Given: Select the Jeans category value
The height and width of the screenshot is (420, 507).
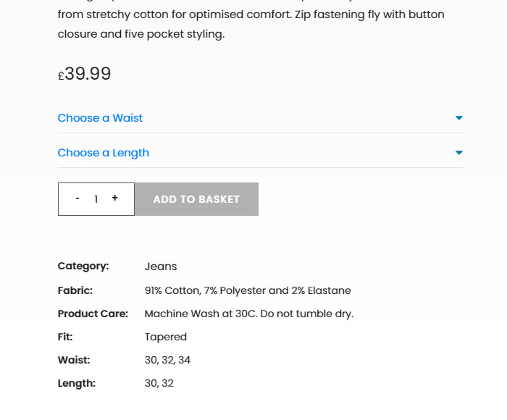Looking at the screenshot, I should pyautogui.click(x=161, y=266).
